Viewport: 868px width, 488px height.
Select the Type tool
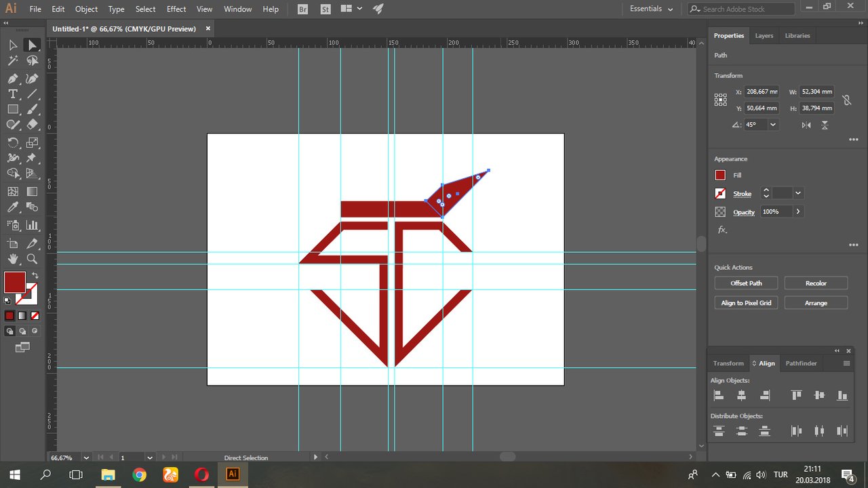(x=13, y=94)
